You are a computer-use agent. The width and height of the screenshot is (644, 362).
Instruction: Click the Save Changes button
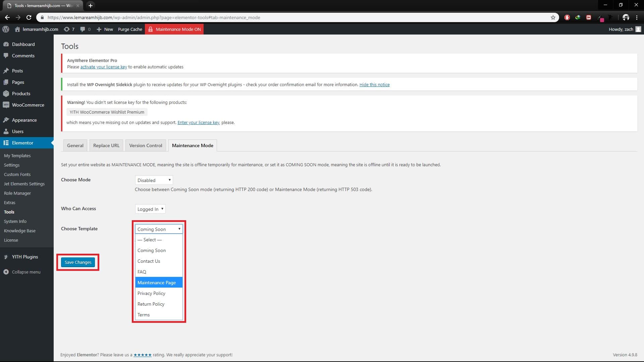[x=78, y=262]
